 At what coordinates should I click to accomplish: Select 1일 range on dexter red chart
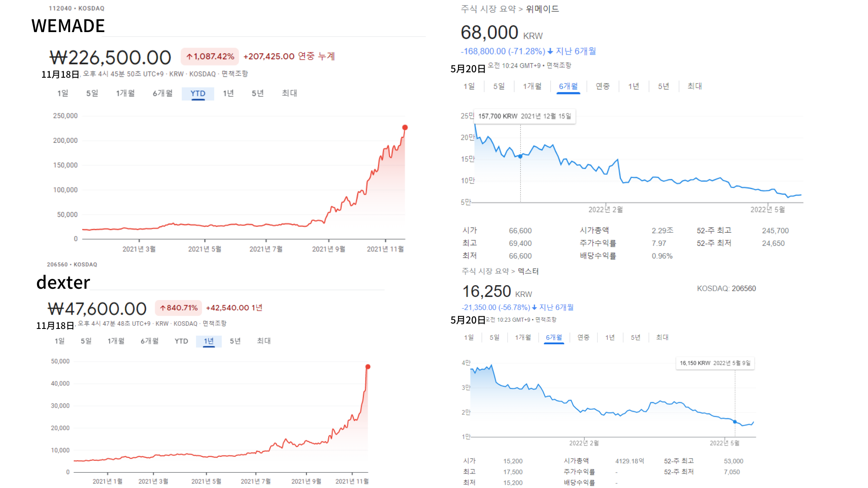tap(60, 341)
